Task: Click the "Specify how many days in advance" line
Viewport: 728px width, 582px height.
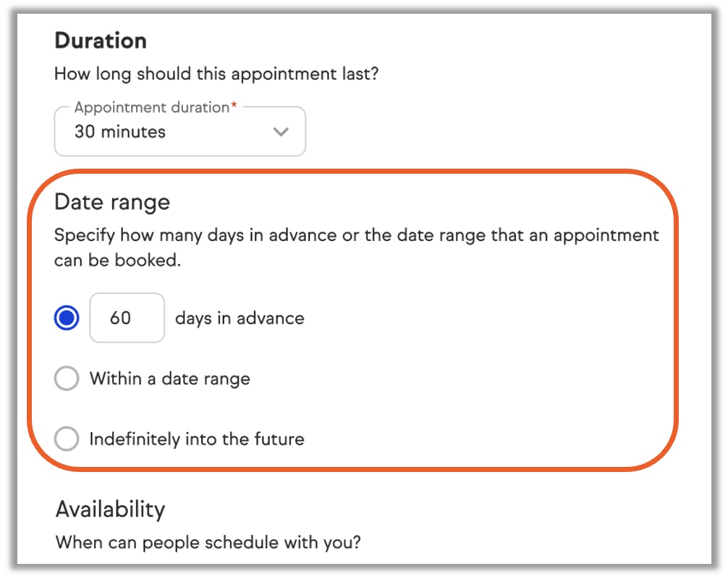Action: coord(357,236)
